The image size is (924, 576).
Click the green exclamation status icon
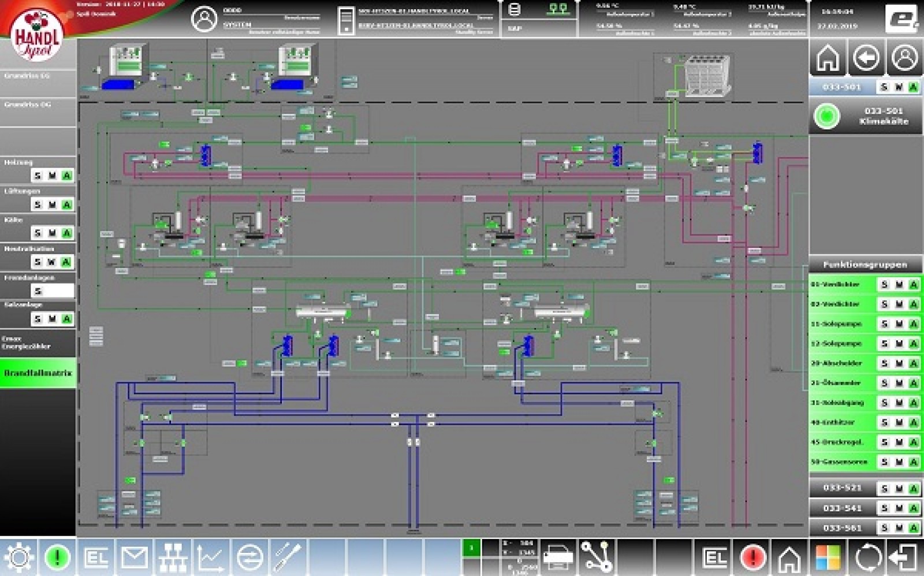click(57, 558)
